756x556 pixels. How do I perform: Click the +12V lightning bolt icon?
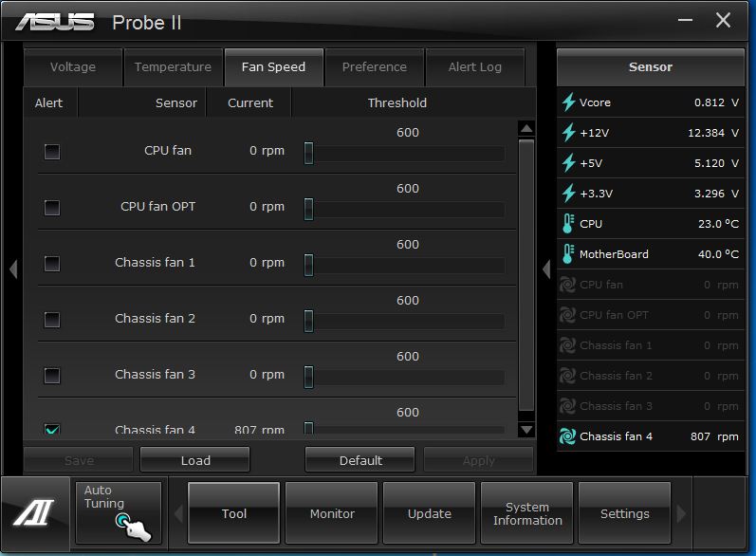[x=569, y=133]
